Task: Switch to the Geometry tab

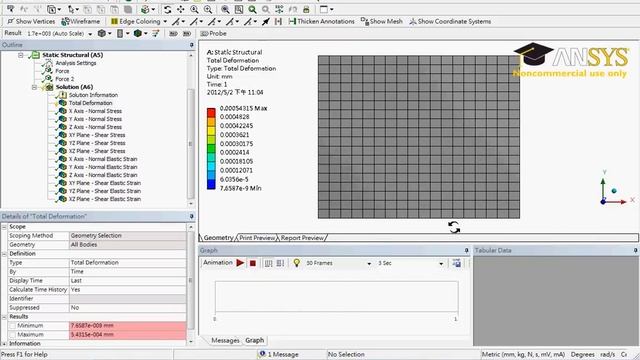Action: click(x=218, y=238)
